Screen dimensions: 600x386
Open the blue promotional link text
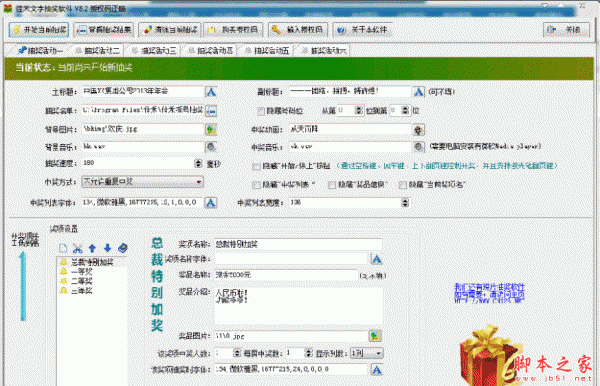coord(489,293)
